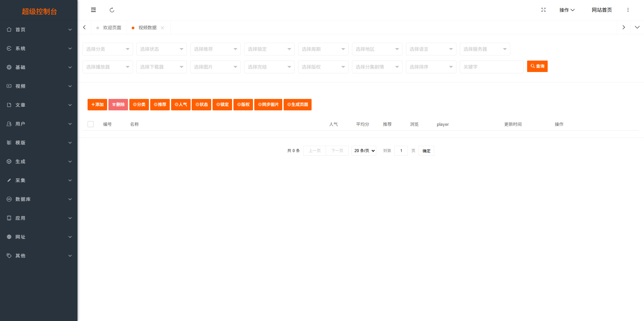This screenshot has width=644, height=321.
Task: Open the 选择分类 dropdown
Action: (x=107, y=49)
